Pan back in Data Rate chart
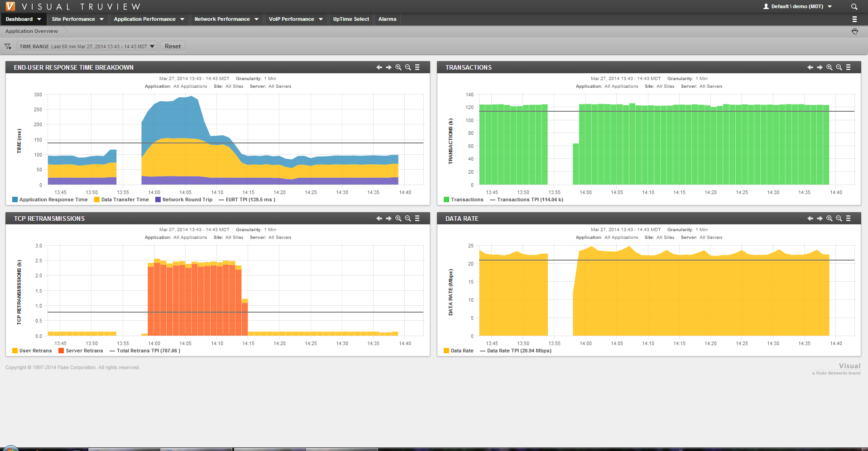Viewport: 868px width, 451px height. point(810,218)
